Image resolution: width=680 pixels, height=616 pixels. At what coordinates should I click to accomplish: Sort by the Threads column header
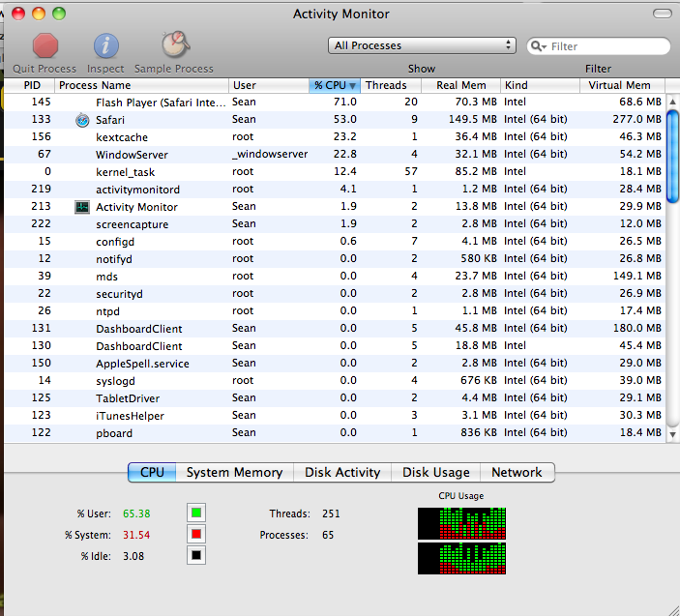pos(391,85)
